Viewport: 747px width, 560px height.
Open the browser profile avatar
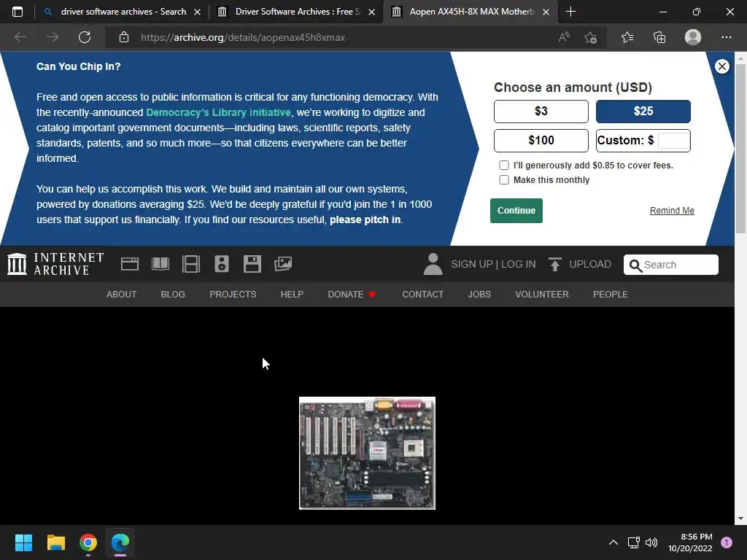(693, 37)
